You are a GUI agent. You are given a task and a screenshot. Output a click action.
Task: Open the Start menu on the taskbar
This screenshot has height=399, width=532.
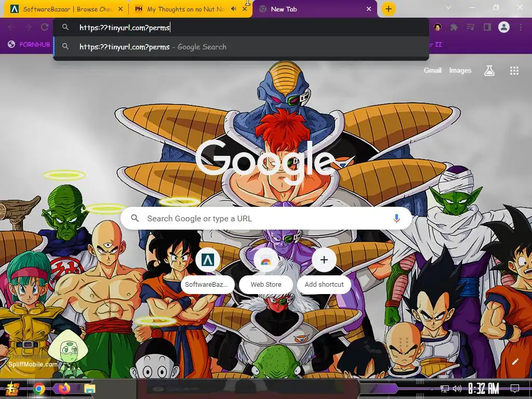(12, 389)
